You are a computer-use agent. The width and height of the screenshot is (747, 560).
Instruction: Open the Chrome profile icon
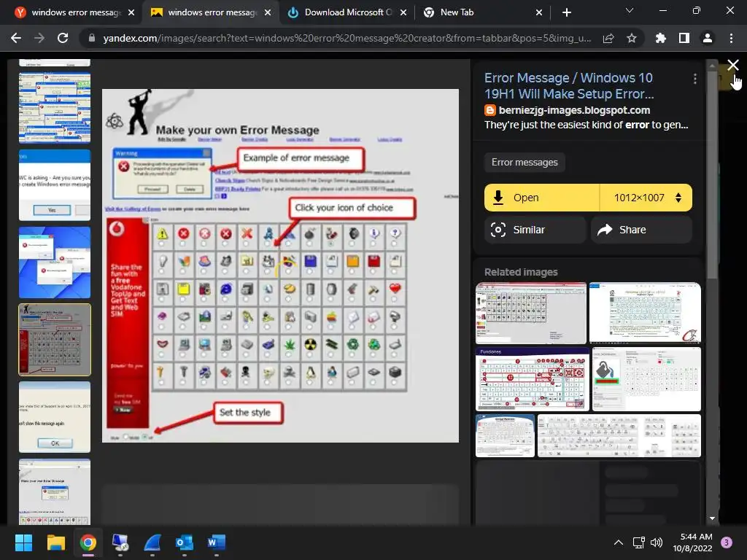click(708, 38)
